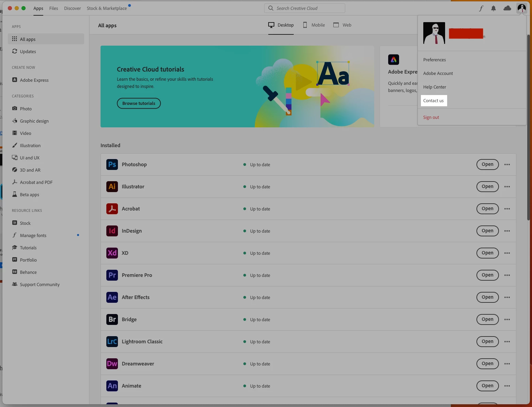532x407 pixels.
Task: Select the Video category
Action: 46,133
